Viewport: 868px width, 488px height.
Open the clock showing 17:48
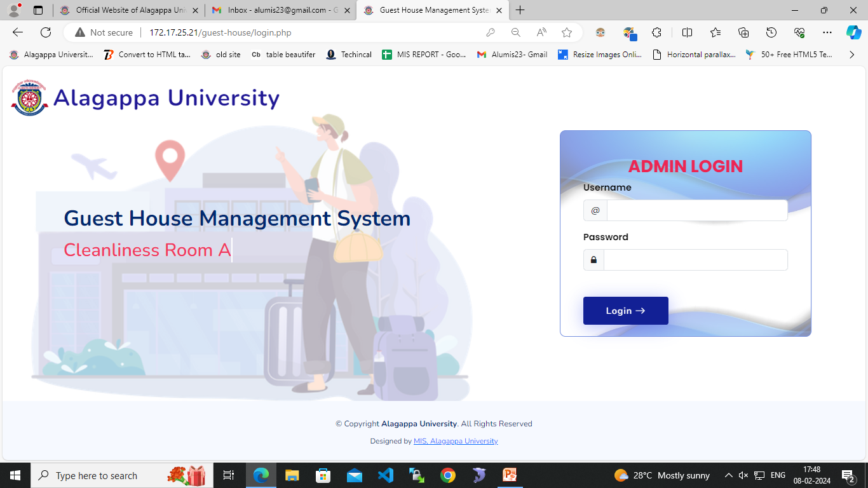tap(811, 475)
